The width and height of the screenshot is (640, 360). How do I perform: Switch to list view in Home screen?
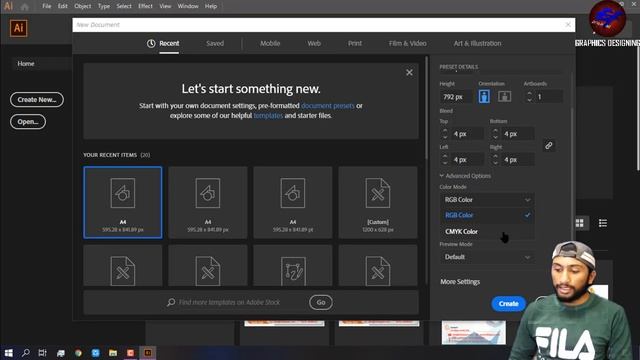pyautogui.click(x=602, y=223)
